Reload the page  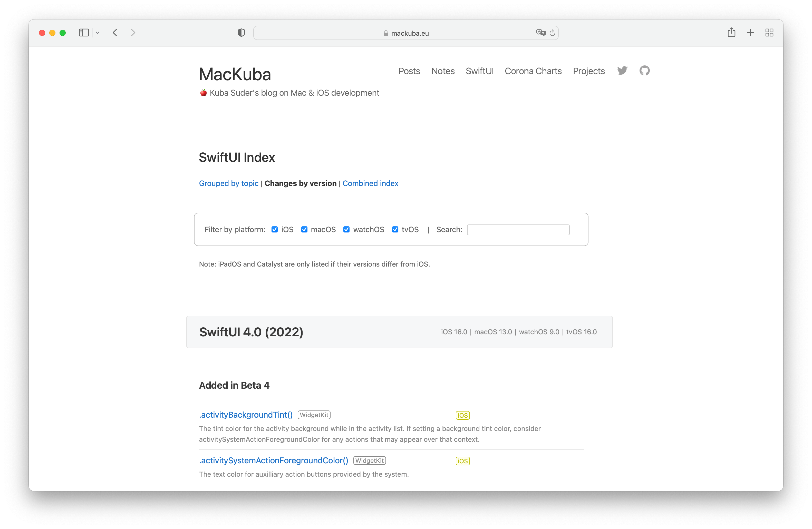click(x=552, y=33)
